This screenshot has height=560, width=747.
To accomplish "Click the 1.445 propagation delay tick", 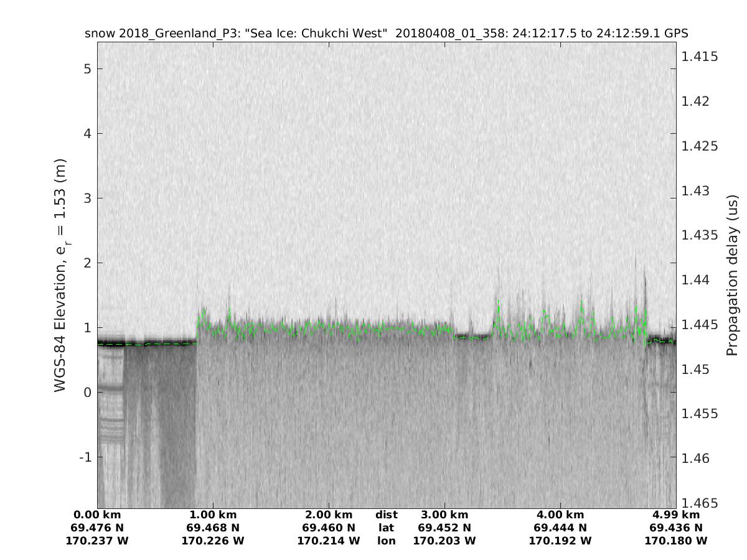I will click(x=700, y=325).
